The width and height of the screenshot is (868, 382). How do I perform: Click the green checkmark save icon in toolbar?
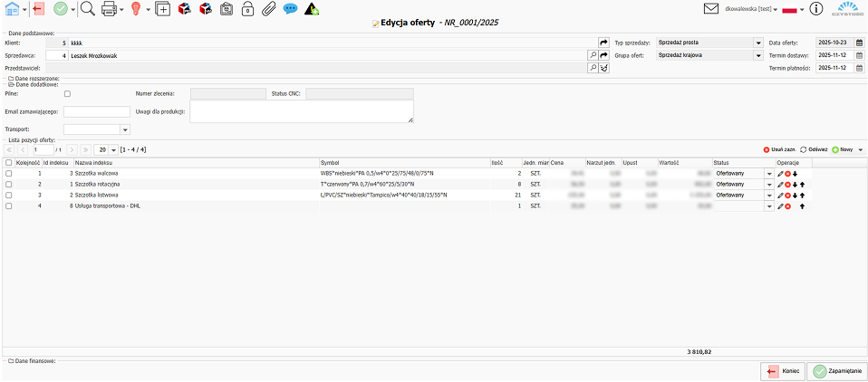61,8
